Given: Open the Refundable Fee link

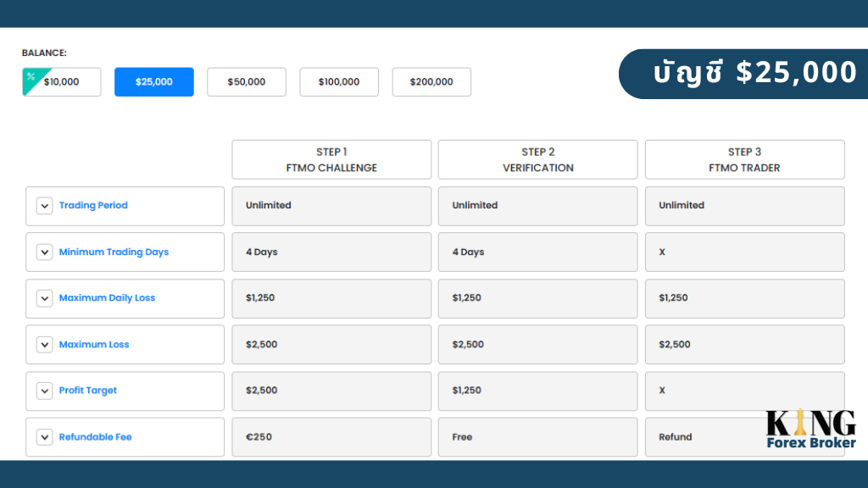Looking at the screenshot, I should point(95,436).
